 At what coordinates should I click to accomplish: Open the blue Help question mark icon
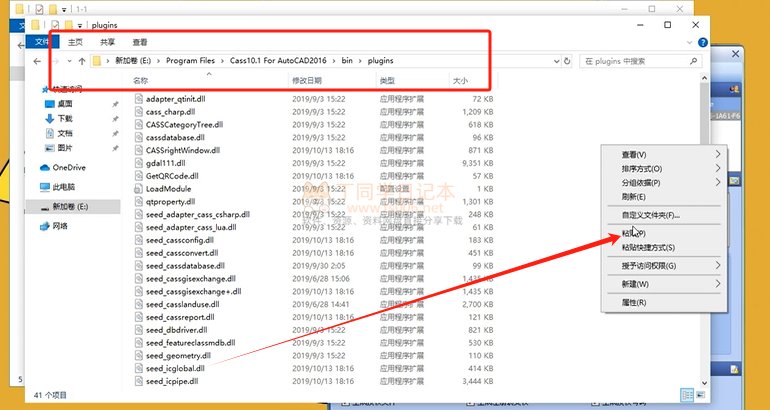703,43
